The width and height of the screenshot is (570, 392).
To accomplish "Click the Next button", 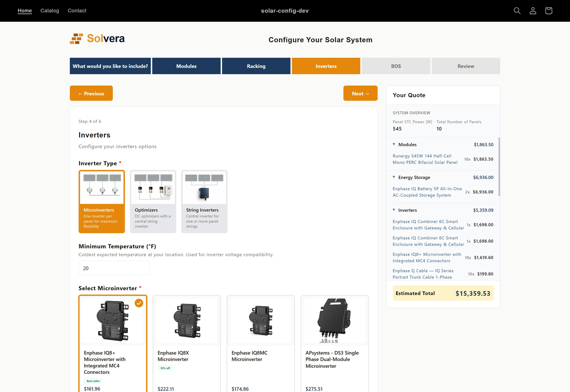I will coord(361,93).
